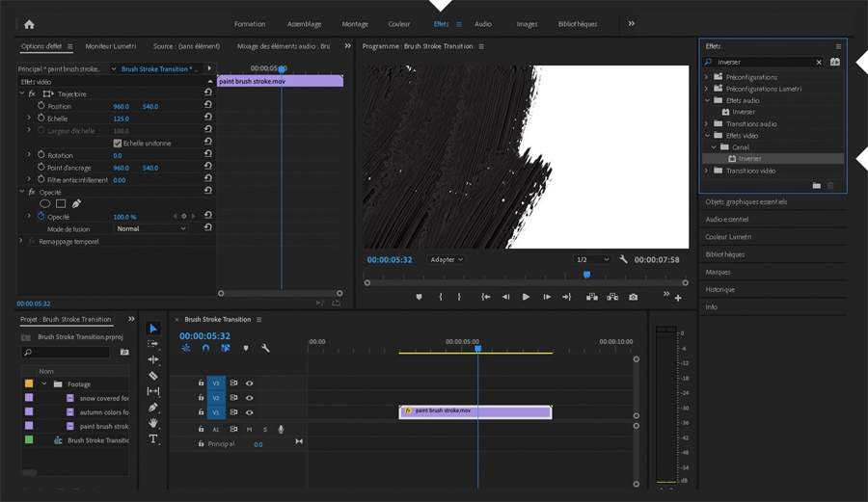868x502 pixels.
Task: Toggle the Echelle uniforme checkbox
Action: [118, 144]
